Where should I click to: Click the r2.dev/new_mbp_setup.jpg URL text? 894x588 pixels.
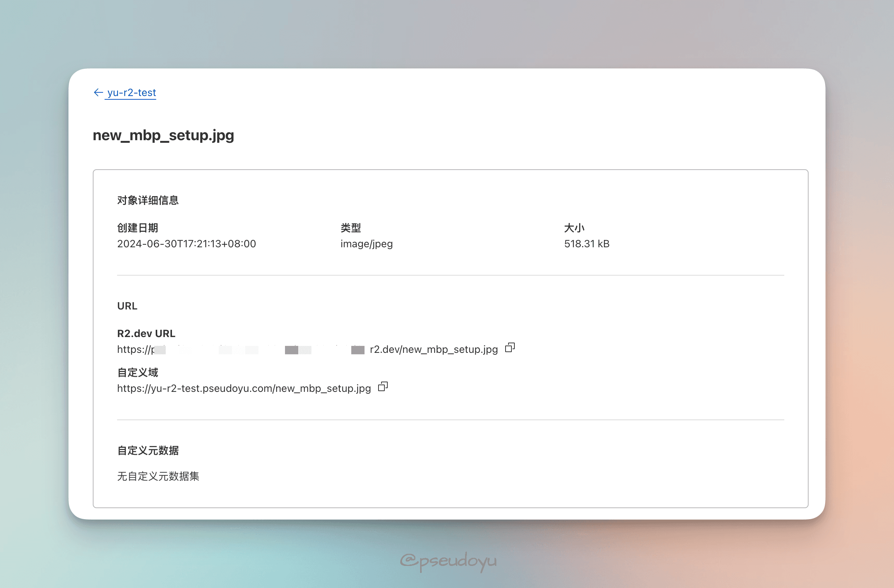tap(434, 350)
